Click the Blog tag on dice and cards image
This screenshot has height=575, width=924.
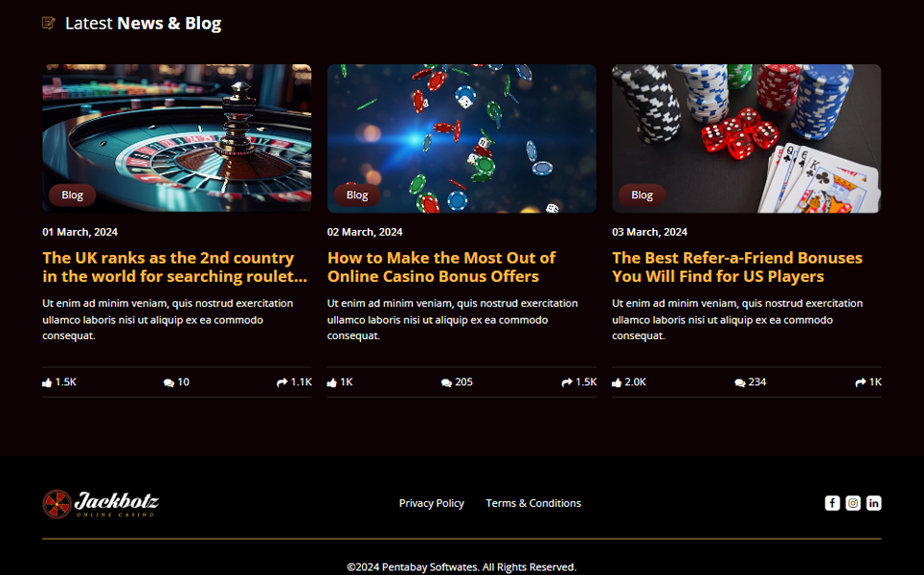pos(642,195)
